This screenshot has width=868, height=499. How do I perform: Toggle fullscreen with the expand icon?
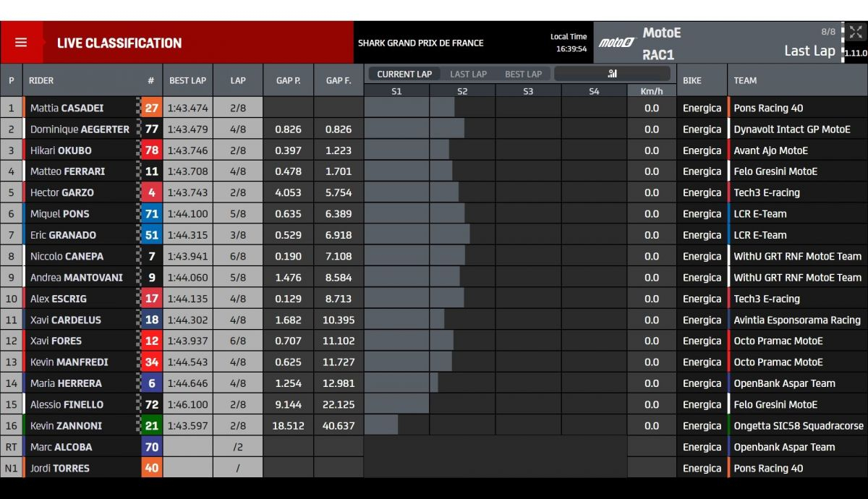click(856, 32)
